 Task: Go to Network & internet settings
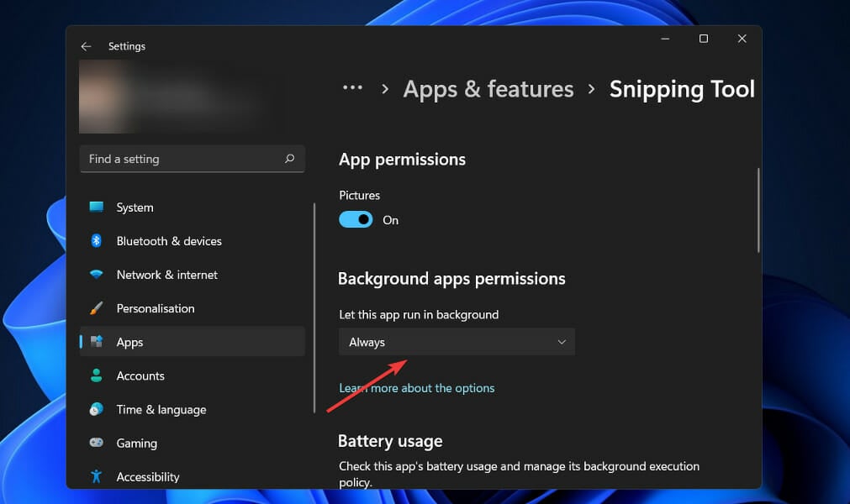192,275
